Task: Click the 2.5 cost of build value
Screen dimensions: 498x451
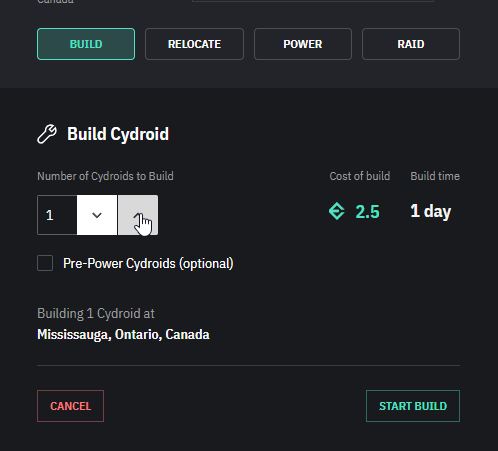Action: (367, 212)
